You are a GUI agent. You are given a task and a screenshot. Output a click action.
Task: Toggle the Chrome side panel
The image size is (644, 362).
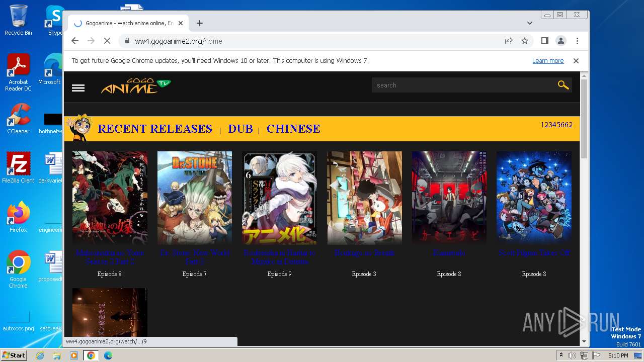545,41
